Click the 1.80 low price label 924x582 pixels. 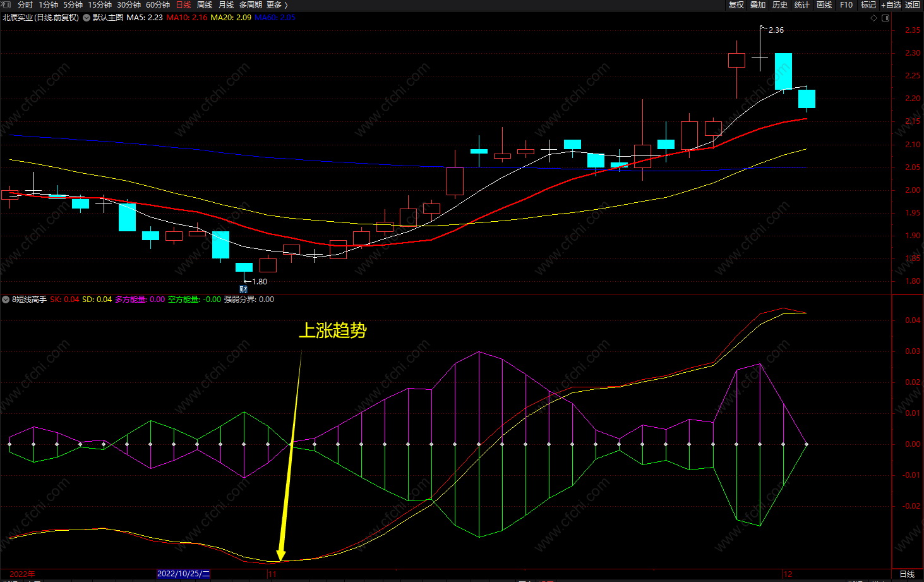pos(260,282)
